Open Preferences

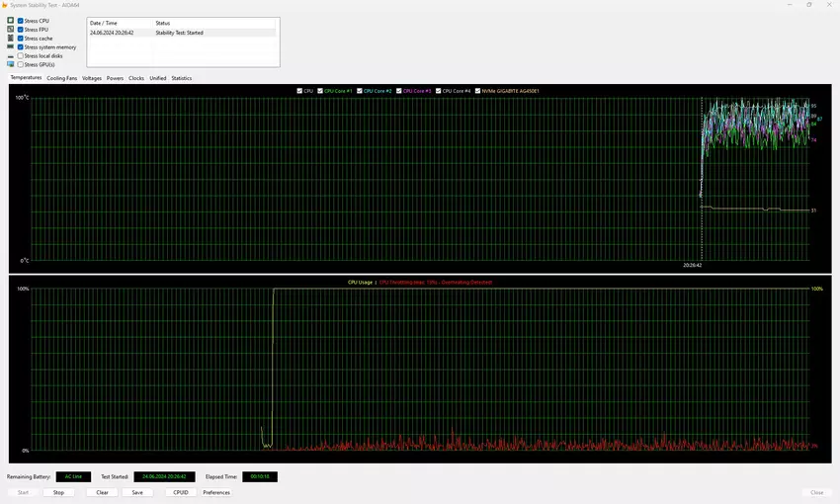click(216, 492)
